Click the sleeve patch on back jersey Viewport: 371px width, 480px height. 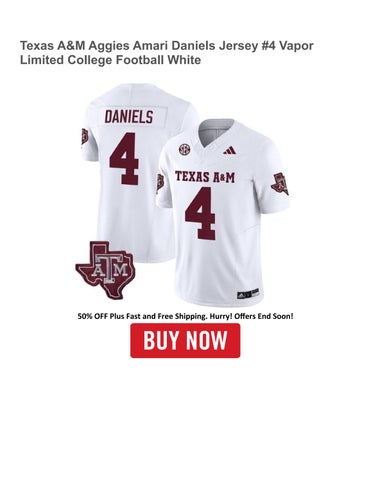click(85, 136)
